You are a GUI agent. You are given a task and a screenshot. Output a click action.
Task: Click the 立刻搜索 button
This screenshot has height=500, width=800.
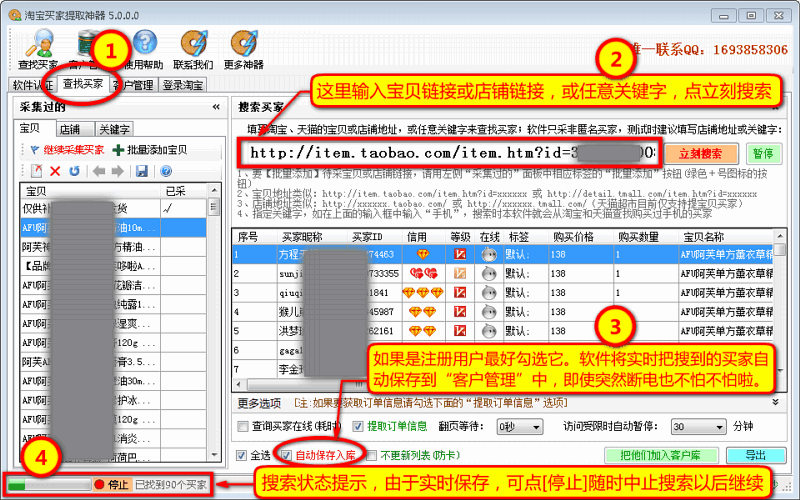click(701, 154)
